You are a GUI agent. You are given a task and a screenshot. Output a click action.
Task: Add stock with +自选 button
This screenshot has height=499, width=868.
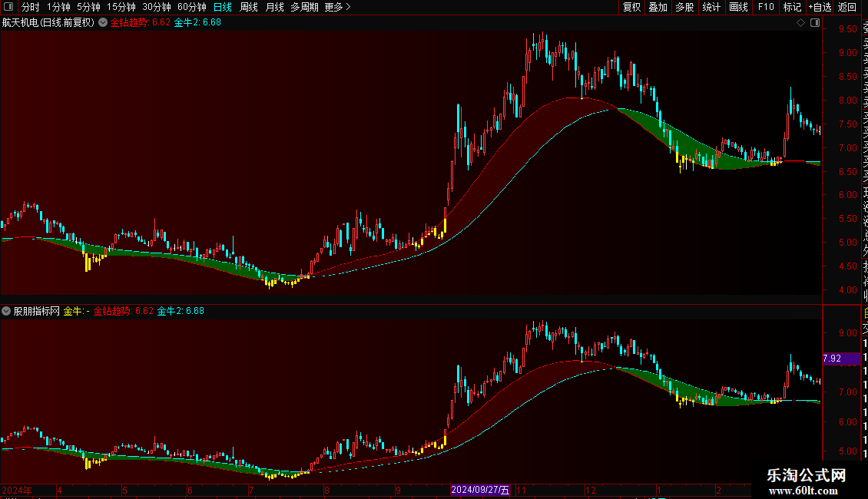(x=820, y=7)
